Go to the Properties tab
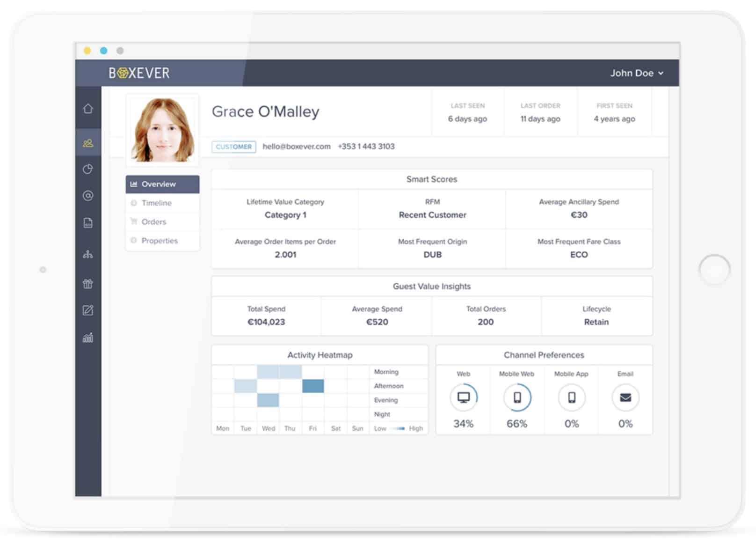 [x=162, y=241]
